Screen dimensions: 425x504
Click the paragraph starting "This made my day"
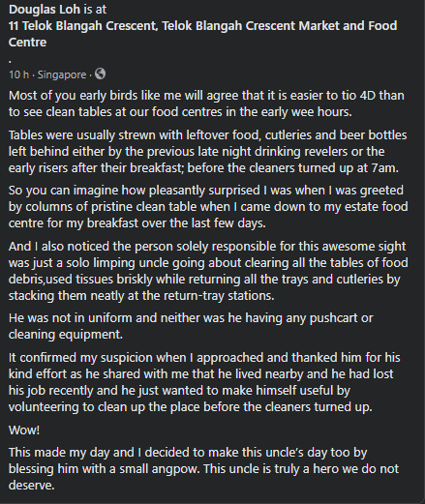point(203,468)
